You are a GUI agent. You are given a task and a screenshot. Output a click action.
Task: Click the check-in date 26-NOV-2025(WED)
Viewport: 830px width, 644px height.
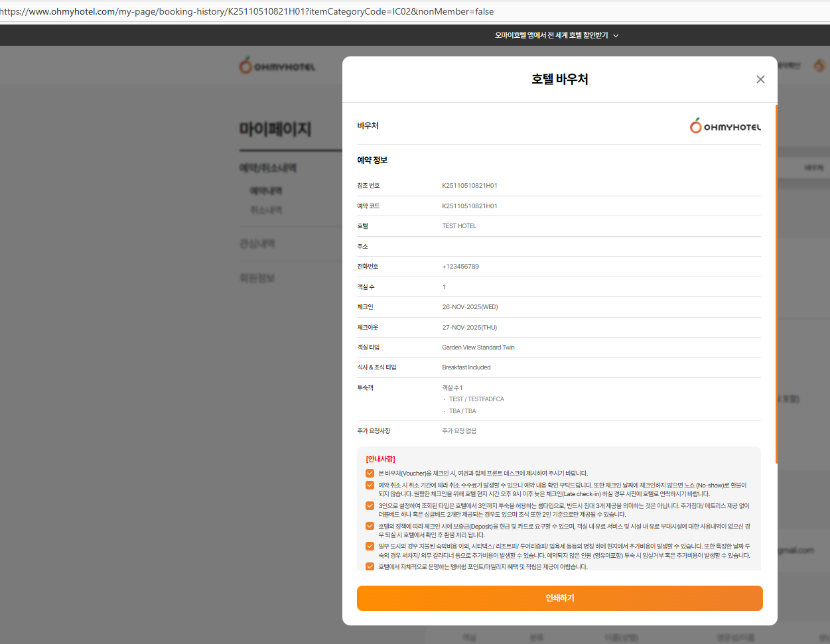470,307
